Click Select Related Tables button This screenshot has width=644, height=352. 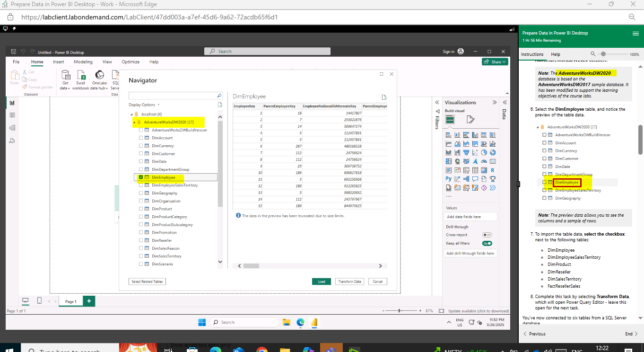click(x=147, y=282)
